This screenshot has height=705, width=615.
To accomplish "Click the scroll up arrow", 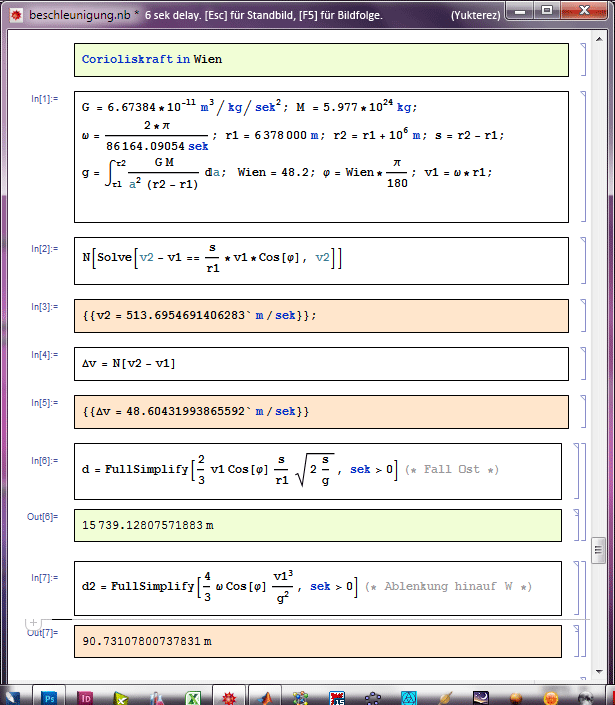I will coord(599,40).
